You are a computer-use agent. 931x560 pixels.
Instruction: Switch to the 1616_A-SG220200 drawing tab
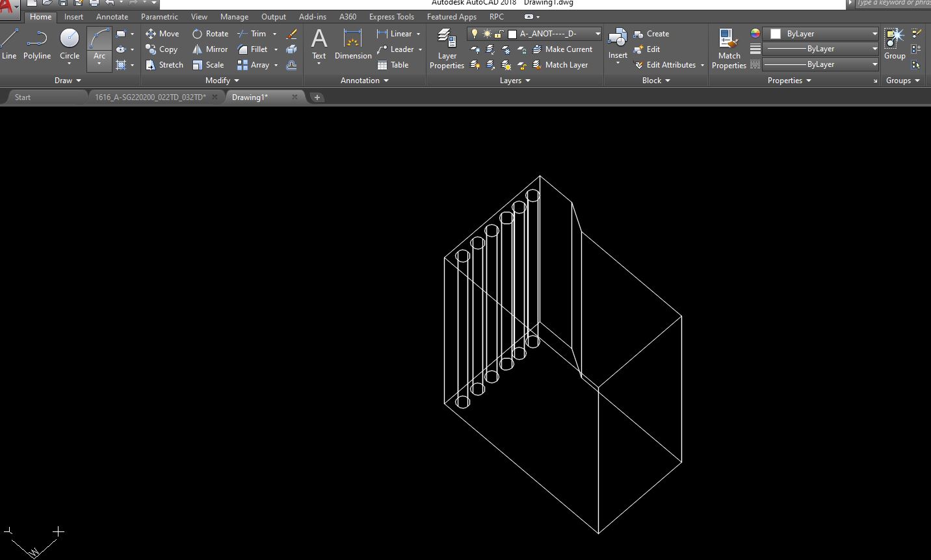point(150,97)
